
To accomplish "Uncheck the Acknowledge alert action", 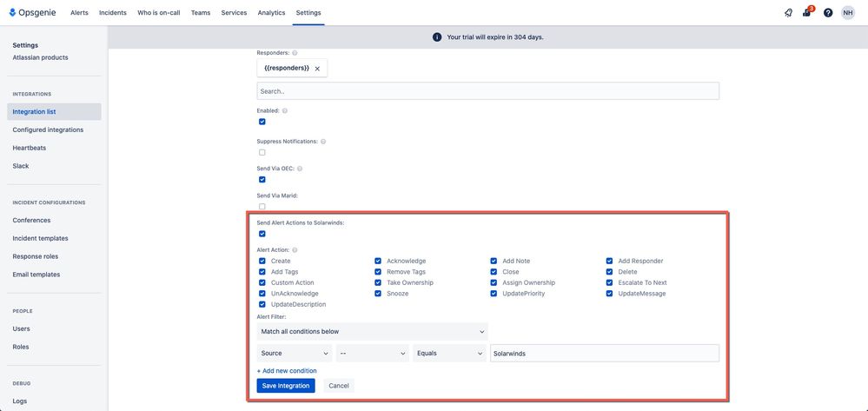I will 378,261.
